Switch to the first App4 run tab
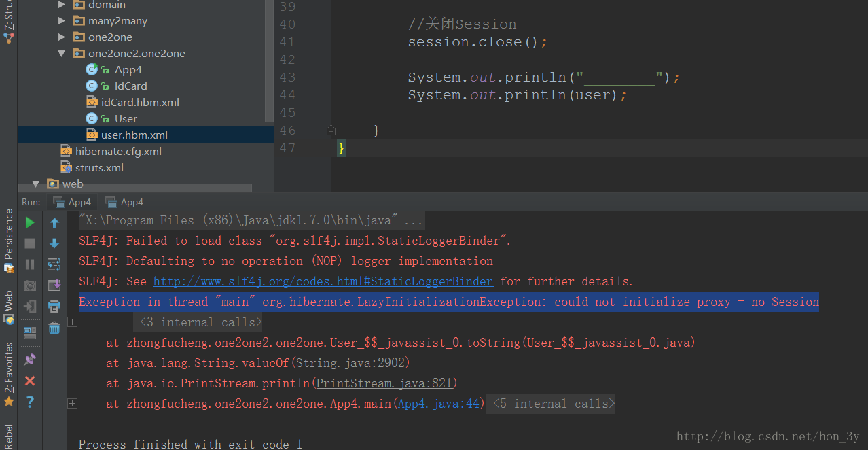 (72, 202)
